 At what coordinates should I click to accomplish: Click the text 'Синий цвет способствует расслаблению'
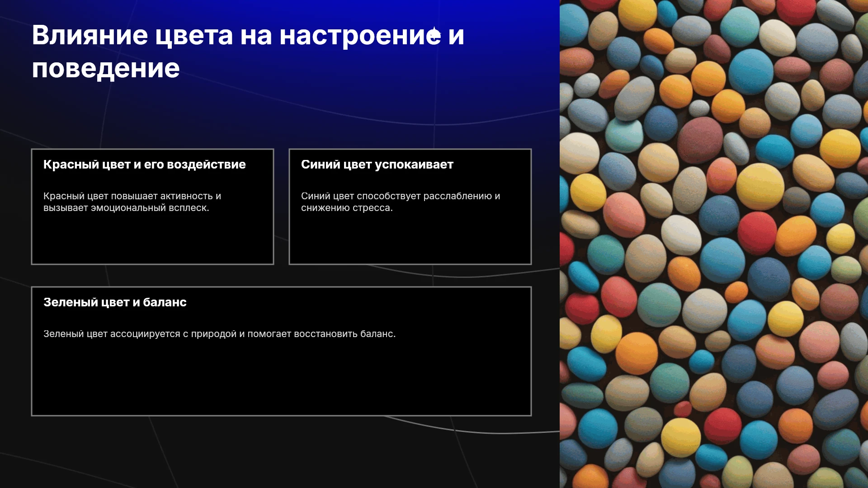[396, 196]
